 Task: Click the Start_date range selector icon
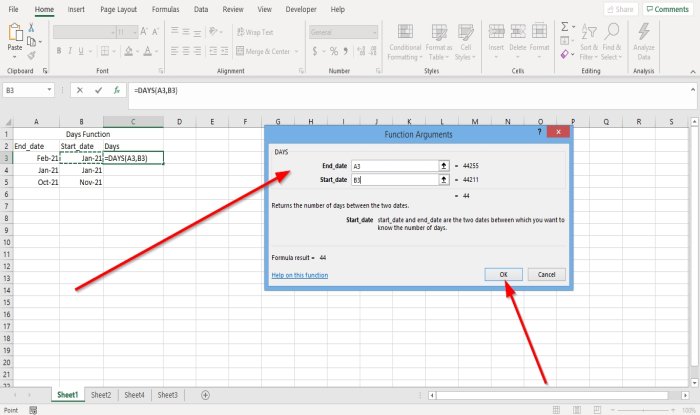[x=443, y=180]
